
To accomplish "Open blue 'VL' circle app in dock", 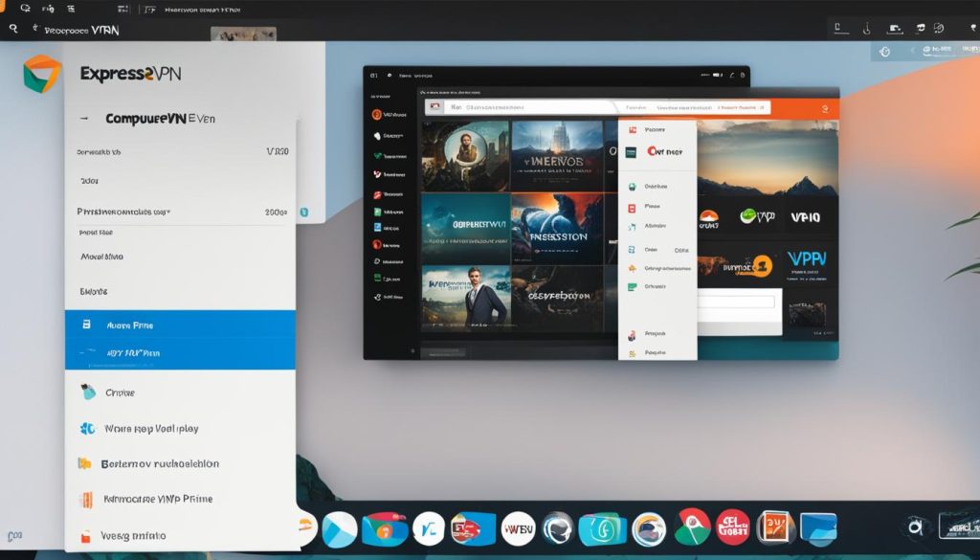I will pyautogui.click(x=429, y=528).
